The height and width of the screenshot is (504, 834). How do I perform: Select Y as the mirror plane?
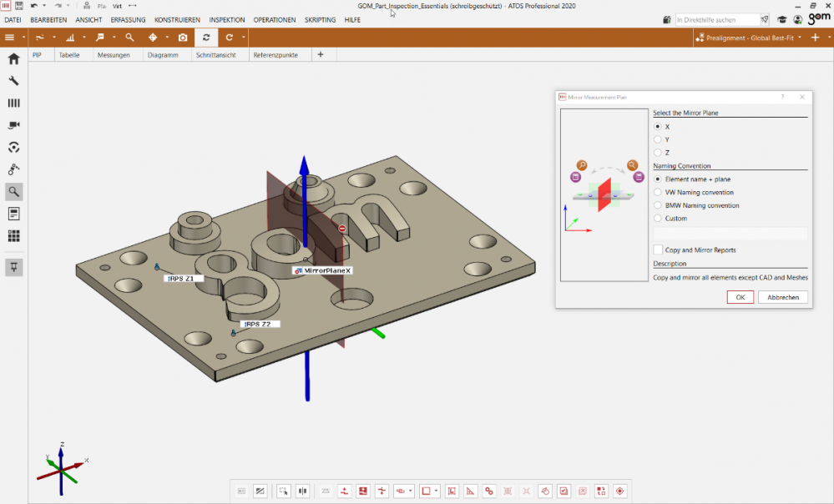[x=658, y=139]
